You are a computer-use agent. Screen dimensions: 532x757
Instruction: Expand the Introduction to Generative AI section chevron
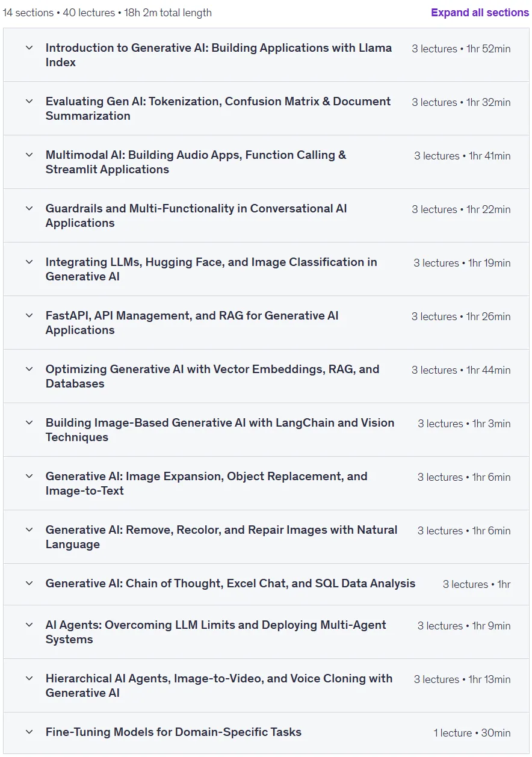tap(29, 48)
